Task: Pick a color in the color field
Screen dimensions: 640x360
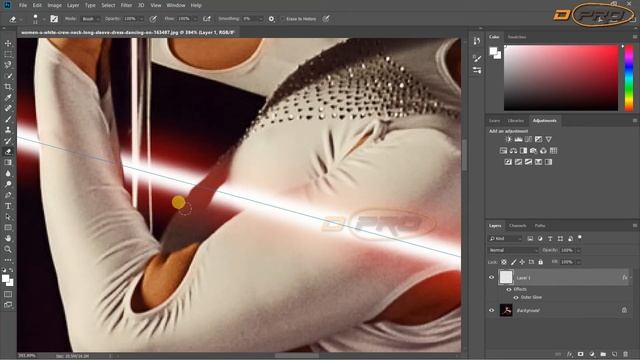Action: 561,78
